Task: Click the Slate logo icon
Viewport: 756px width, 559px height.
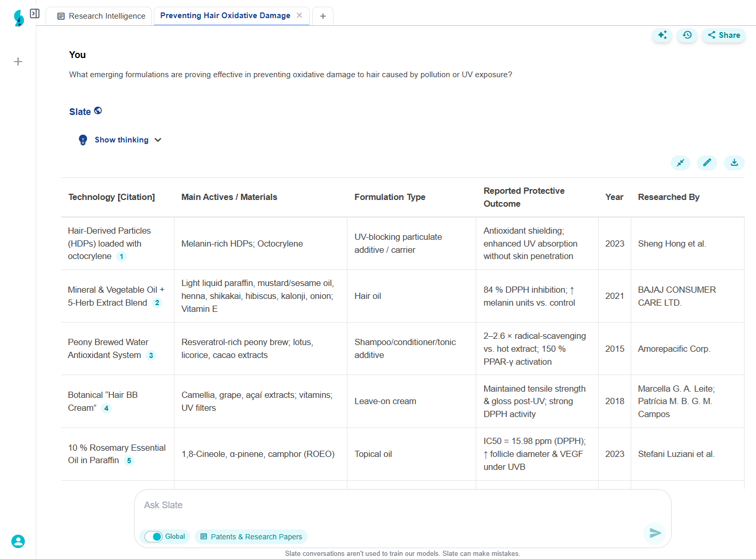Action: pos(19,18)
